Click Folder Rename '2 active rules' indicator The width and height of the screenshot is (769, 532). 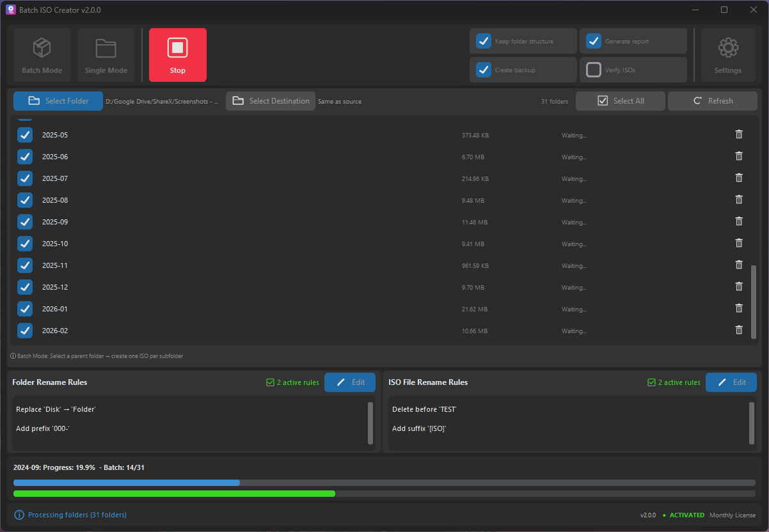292,382
